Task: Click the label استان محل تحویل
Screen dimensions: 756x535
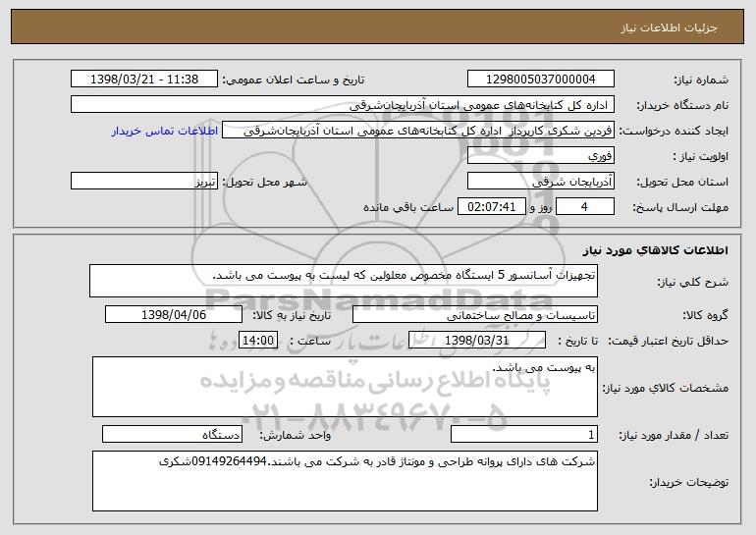Action: (682, 183)
